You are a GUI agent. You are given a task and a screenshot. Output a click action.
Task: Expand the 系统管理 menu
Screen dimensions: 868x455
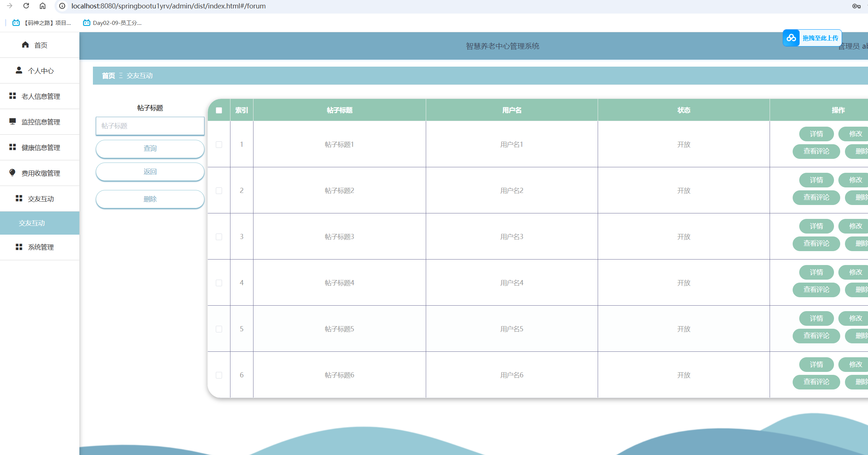[40, 247]
